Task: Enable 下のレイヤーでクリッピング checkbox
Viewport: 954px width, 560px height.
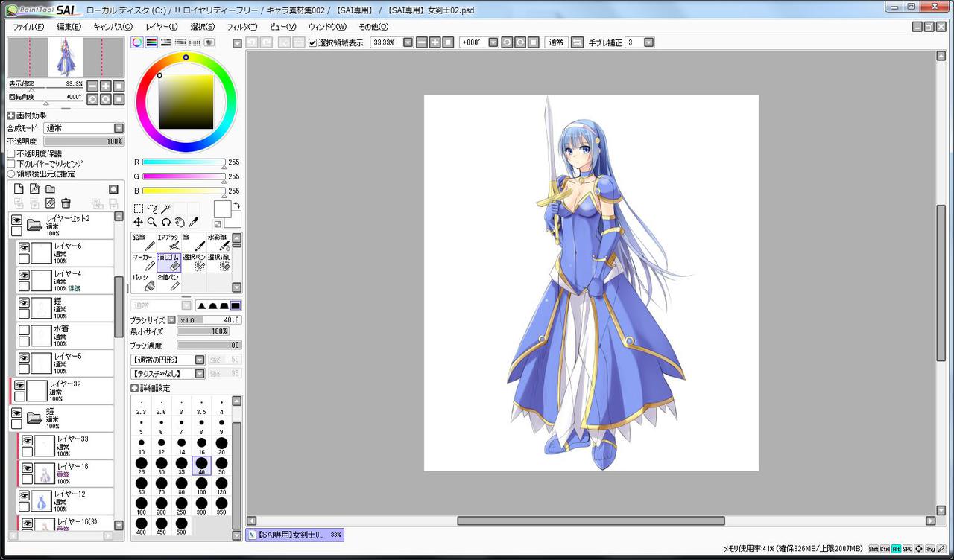Action: (11, 164)
